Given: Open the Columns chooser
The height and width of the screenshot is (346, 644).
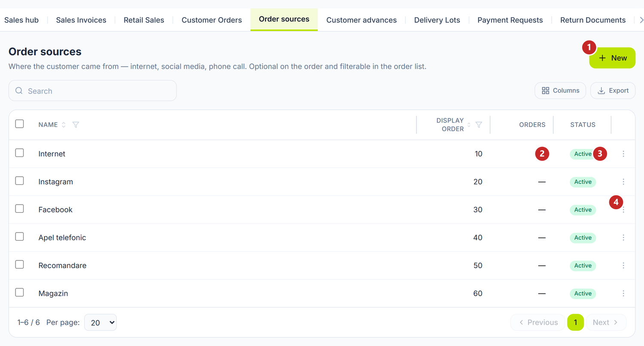Looking at the screenshot, I should (560, 91).
